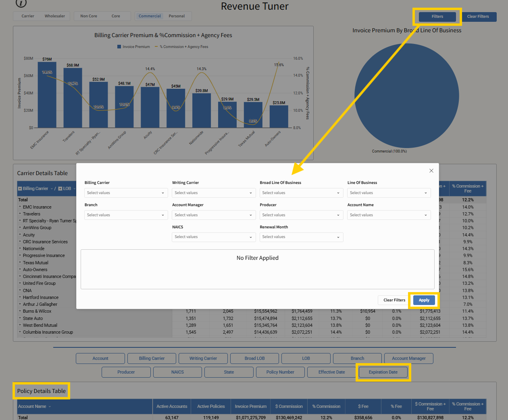508x420 pixels.
Task: Toggle the Personal option
Action: tap(177, 16)
